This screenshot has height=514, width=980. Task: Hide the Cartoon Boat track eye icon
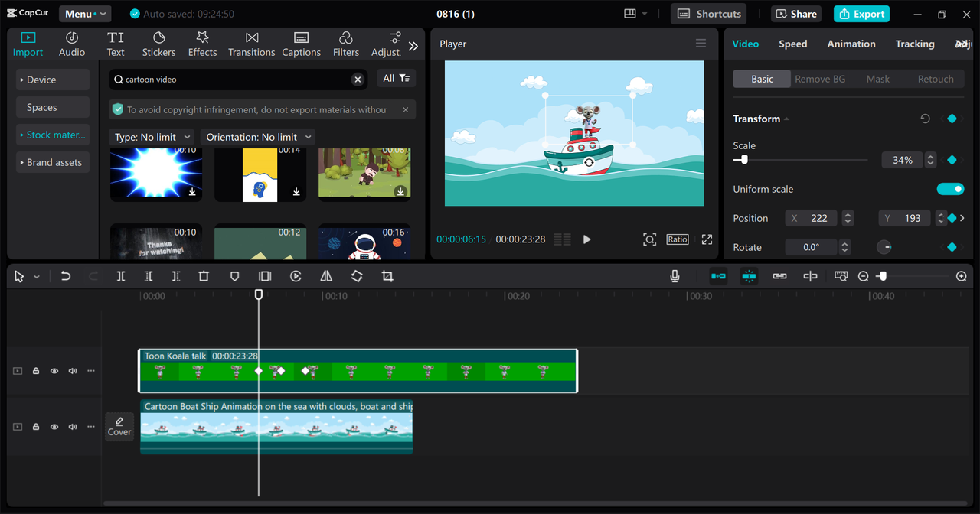pos(54,427)
